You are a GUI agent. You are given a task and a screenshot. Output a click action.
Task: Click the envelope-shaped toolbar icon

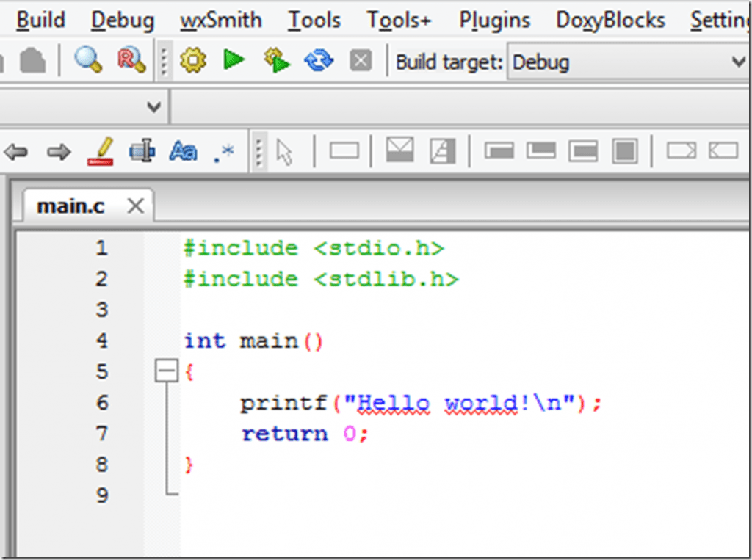(399, 150)
